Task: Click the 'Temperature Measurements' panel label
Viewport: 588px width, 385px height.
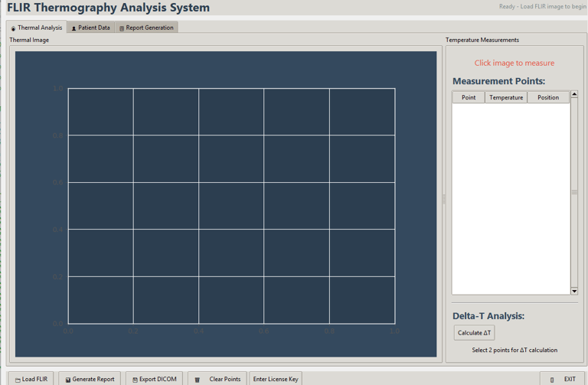Action: (x=482, y=40)
